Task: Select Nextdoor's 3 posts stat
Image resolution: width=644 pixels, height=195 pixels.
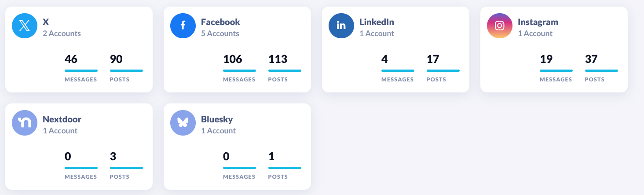Action: pos(113,157)
